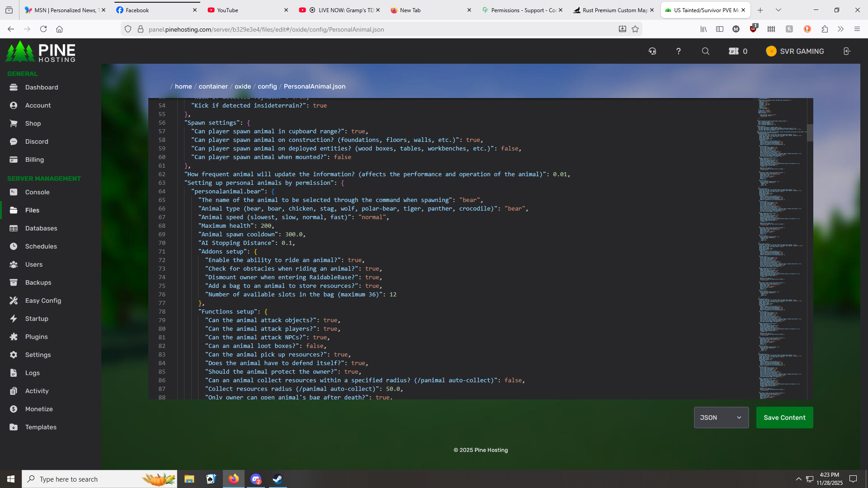Open Easy Config from the sidebar
Viewport: 868px width, 488px height.
pos(43,300)
